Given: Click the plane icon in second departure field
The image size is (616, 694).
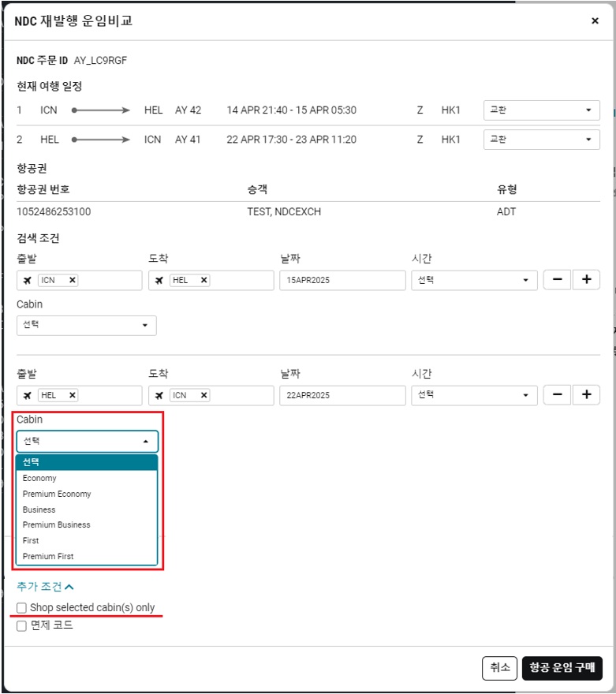Looking at the screenshot, I should (x=28, y=395).
